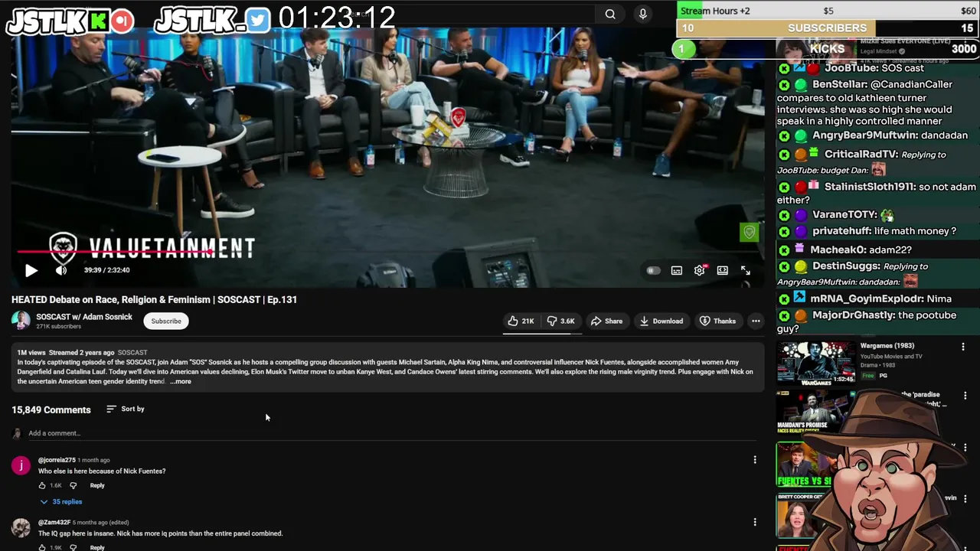The width and height of the screenshot is (980, 551).
Task: Start voice search with the microphone icon
Action: (x=642, y=14)
